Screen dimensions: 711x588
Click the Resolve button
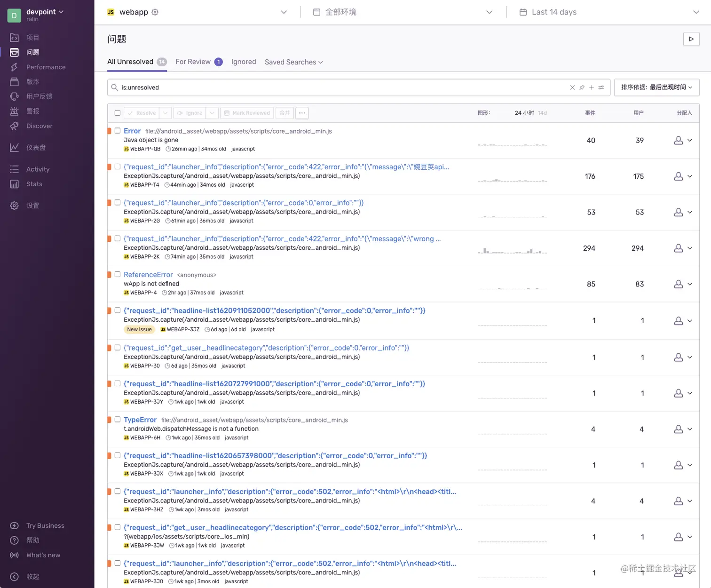click(142, 113)
